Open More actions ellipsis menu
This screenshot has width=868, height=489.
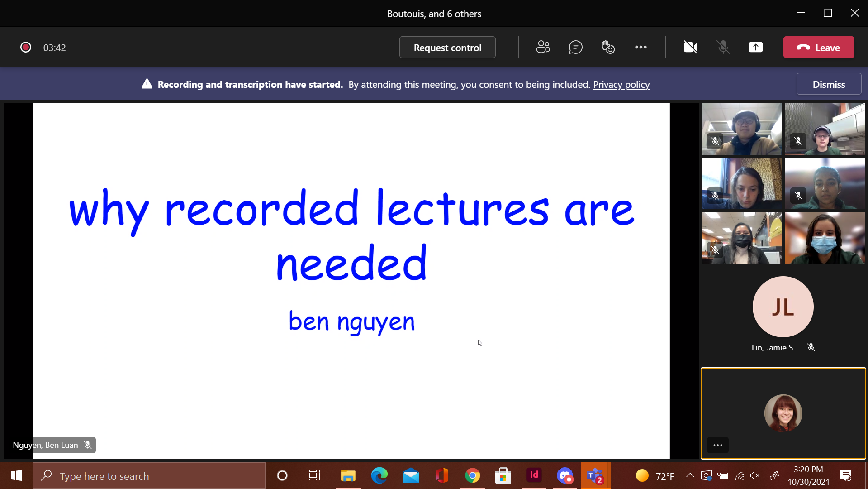coord(640,47)
